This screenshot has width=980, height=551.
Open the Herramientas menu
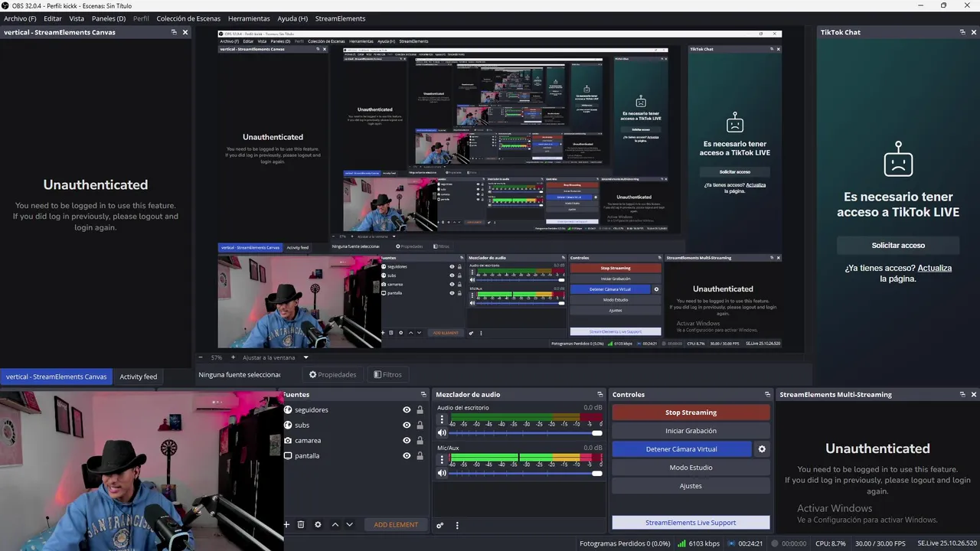click(249, 18)
